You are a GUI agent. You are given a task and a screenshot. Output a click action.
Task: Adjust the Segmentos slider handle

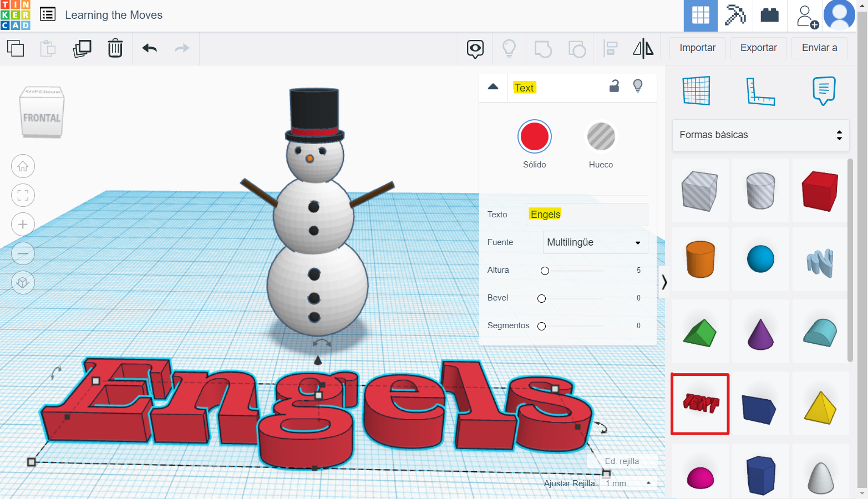click(x=542, y=326)
